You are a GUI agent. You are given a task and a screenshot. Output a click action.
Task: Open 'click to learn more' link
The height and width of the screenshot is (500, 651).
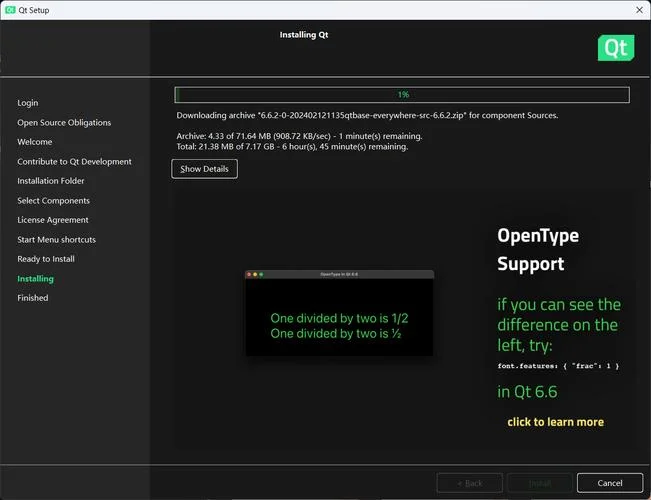[555, 422]
